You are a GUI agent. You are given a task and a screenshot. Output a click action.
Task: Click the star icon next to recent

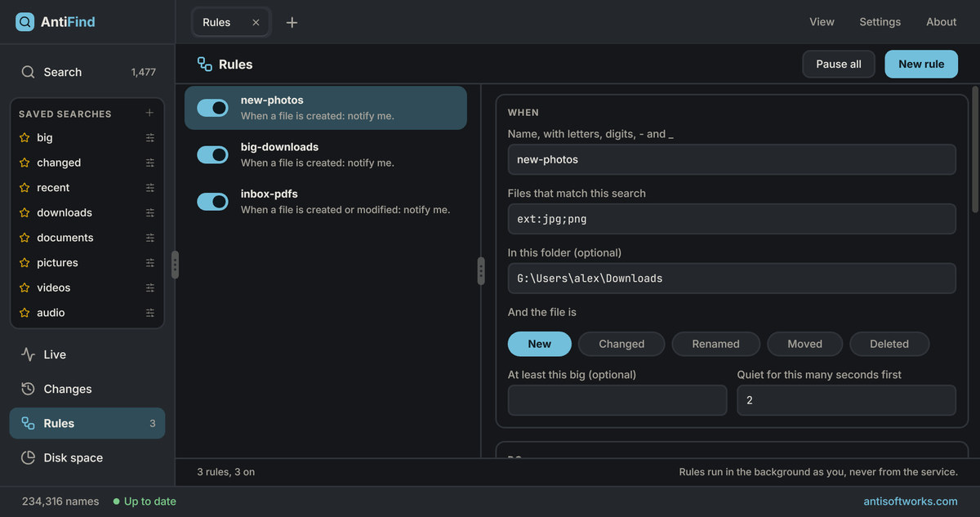(x=24, y=187)
